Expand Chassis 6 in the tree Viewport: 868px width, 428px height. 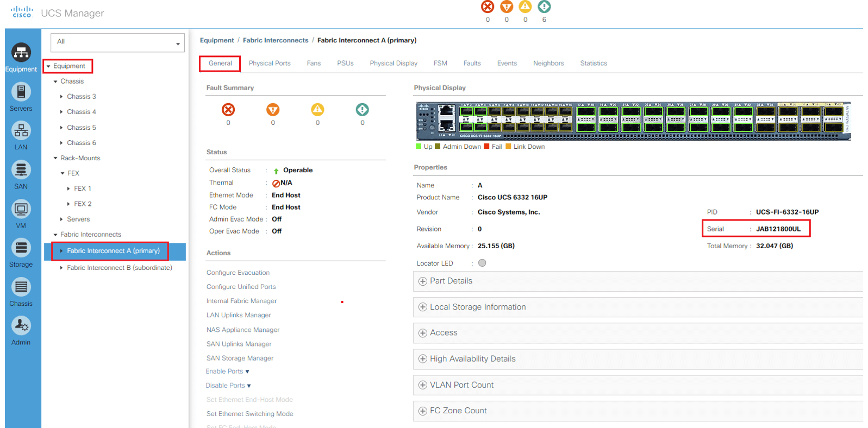(61, 143)
